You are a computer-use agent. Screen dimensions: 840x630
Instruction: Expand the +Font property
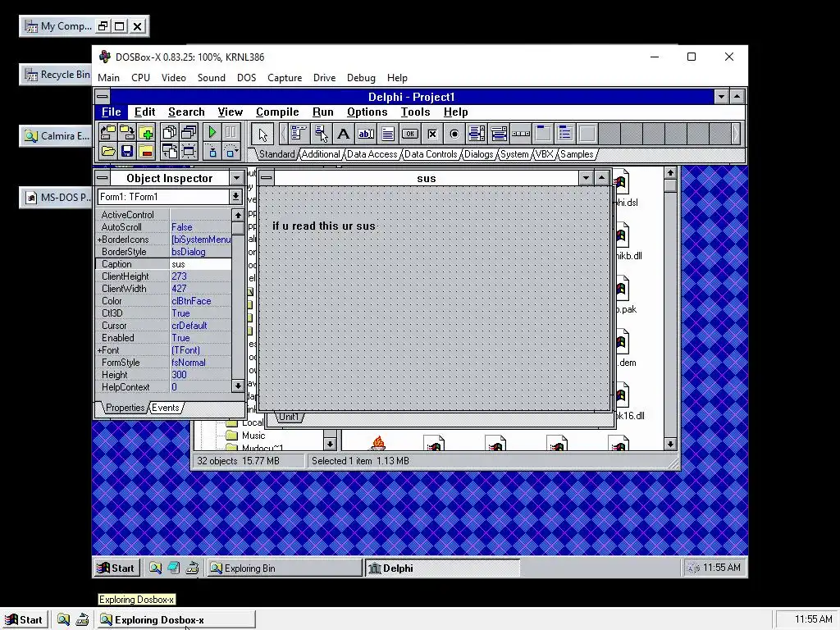point(99,350)
